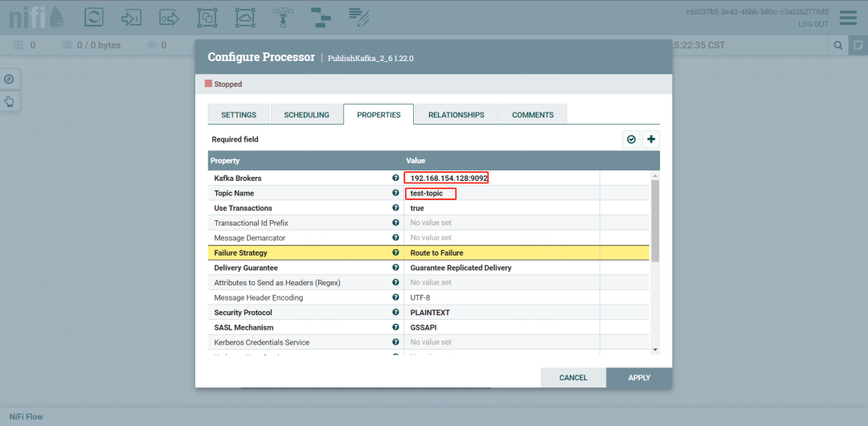The image size is (868, 426).
Task: Cancel the Configure Processor dialog
Action: [574, 378]
